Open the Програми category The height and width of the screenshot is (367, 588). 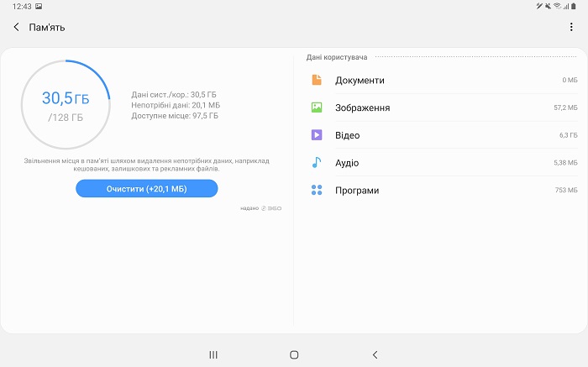pos(444,190)
